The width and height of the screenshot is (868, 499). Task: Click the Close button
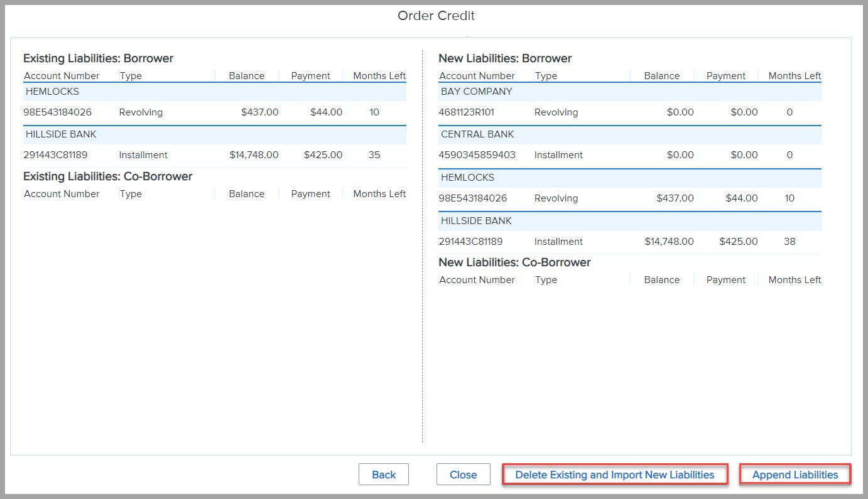(x=464, y=475)
